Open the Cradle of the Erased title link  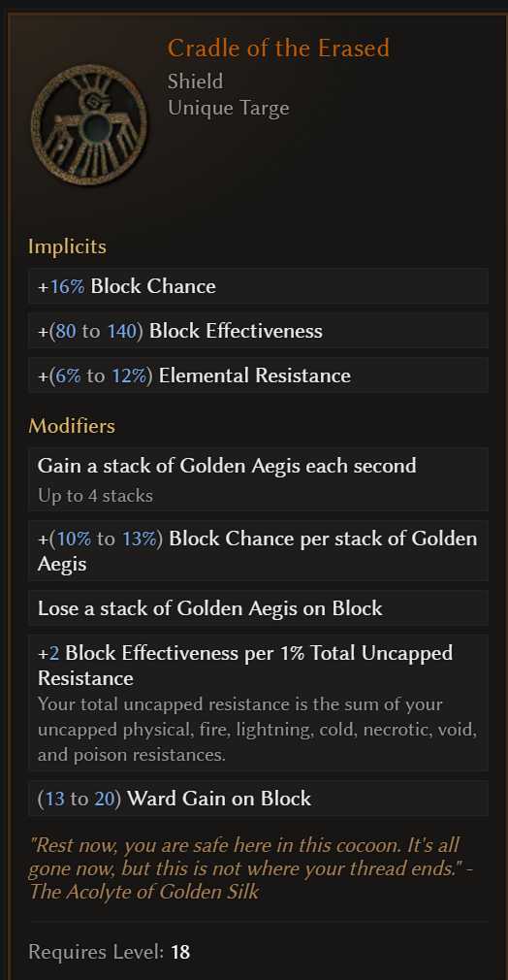[x=278, y=49]
